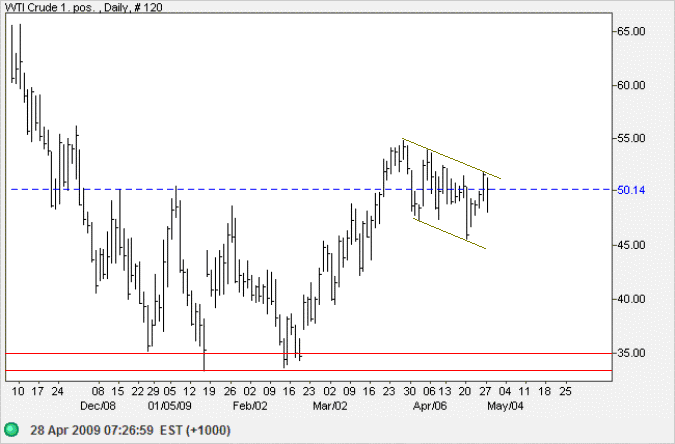The width and height of the screenshot is (675, 444).
Task: Click the timestamp '28 Apr 2009 07:26:59'
Action: 92,430
